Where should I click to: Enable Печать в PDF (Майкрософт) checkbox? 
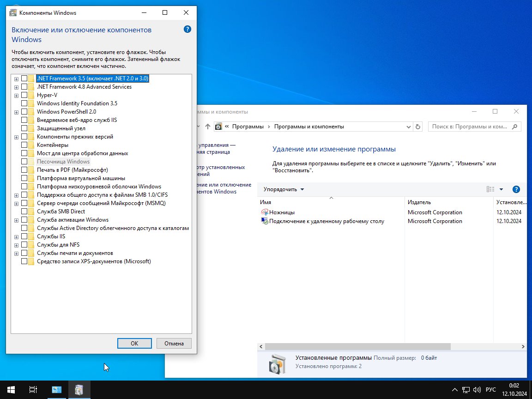(24, 169)
